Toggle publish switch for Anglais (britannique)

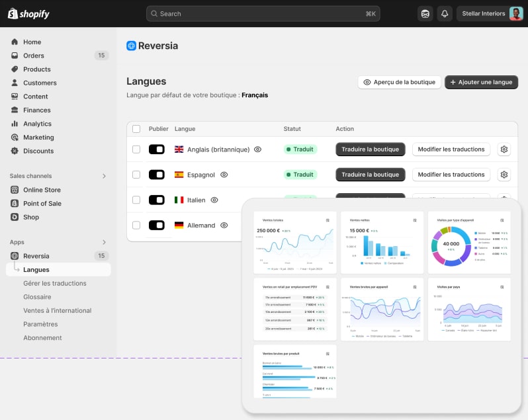point(157,149)
